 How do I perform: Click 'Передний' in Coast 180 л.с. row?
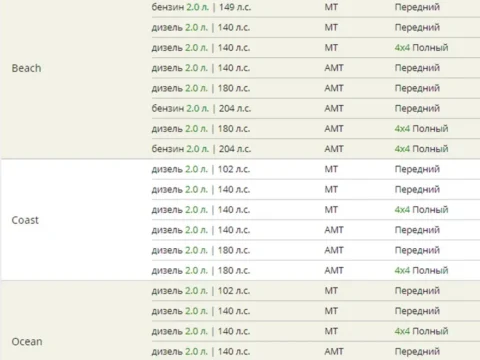pyautogui.click(x=417, y=250)
